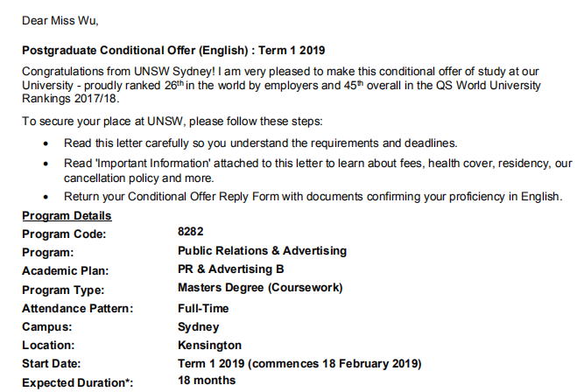
Task: Click the Expected Duration label
Action: point(77,382)
